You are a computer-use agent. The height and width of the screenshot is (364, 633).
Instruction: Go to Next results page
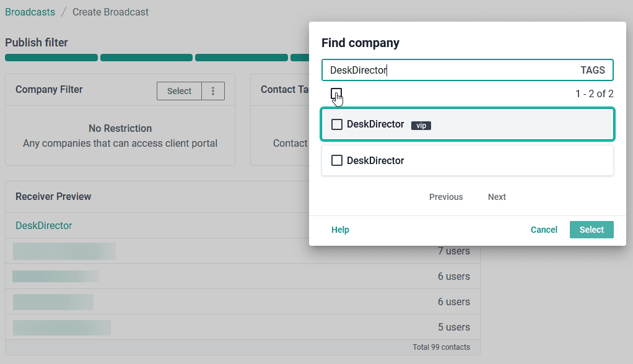coord(497,197)
